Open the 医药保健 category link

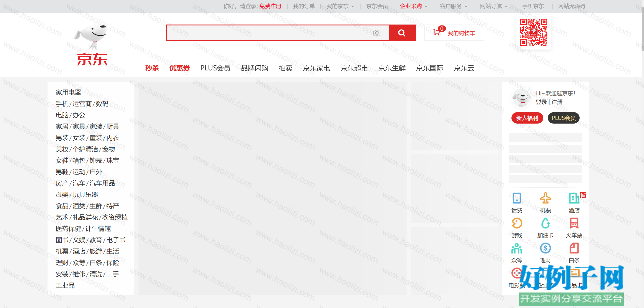coord(68,229)
